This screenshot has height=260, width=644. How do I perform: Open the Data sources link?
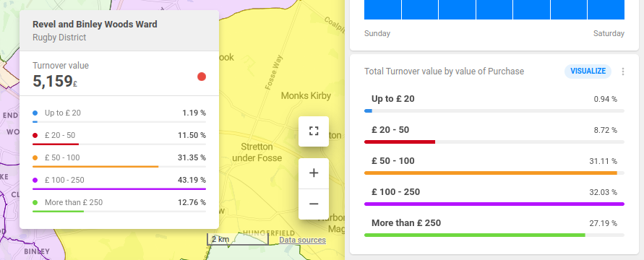click(302, 240)
